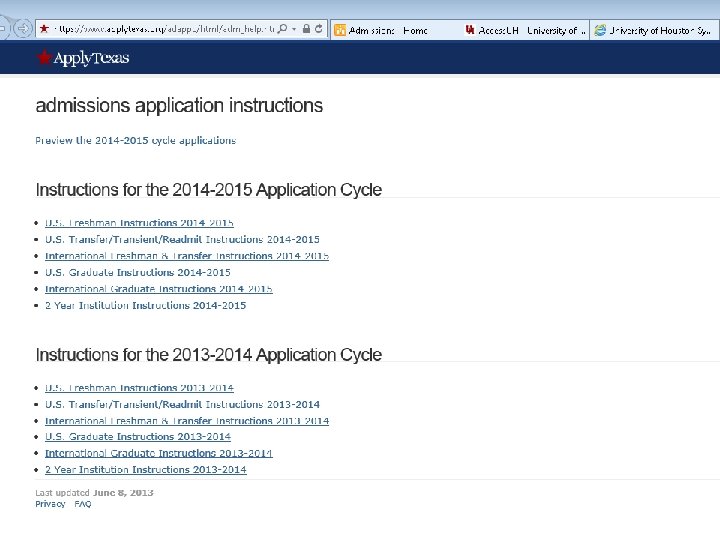Click the search magnifier in address bar

[x=284, y=30]
